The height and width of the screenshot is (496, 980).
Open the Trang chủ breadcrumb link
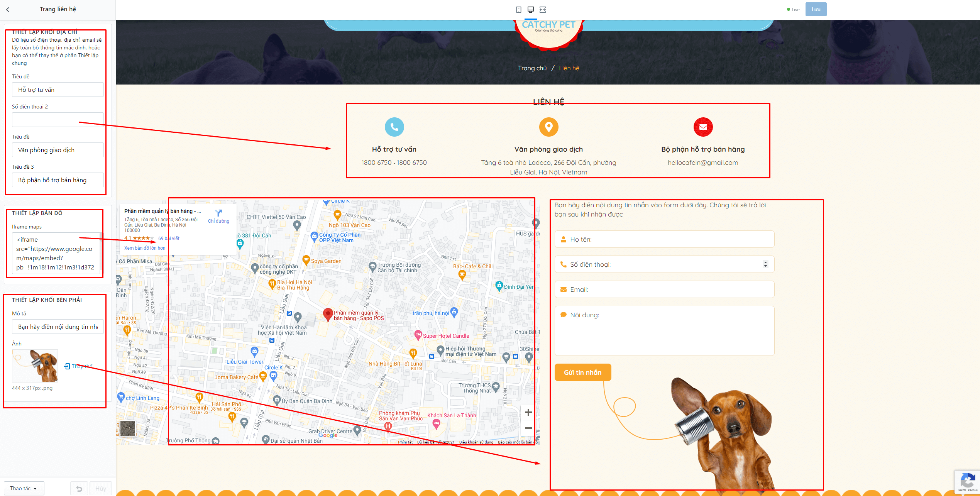(532, 68)
